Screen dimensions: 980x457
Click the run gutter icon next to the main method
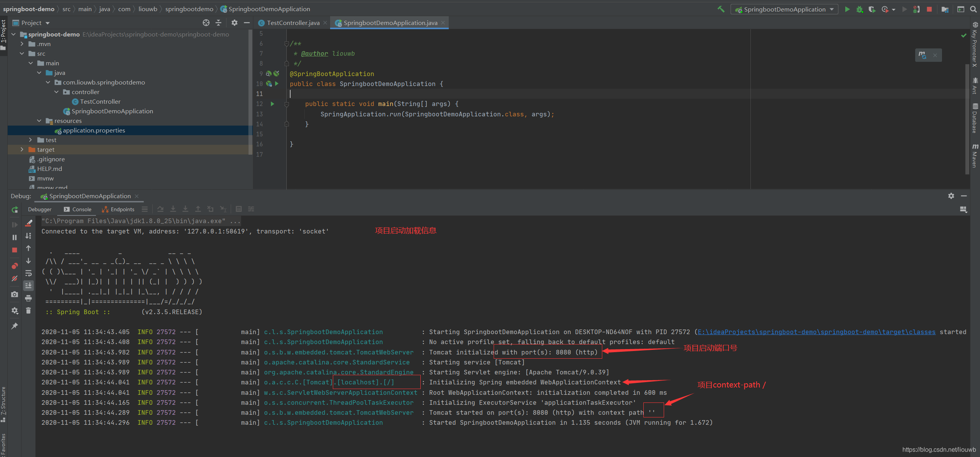point(272,104)
